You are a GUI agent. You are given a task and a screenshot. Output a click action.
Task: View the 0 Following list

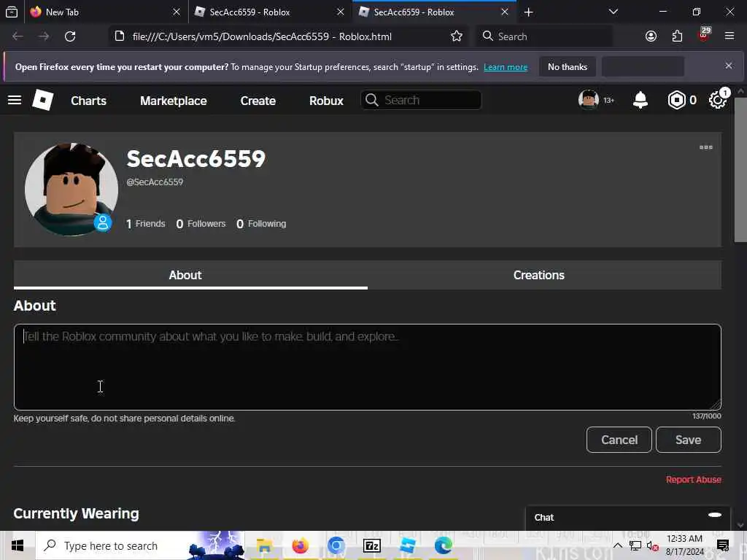[261, 224]
